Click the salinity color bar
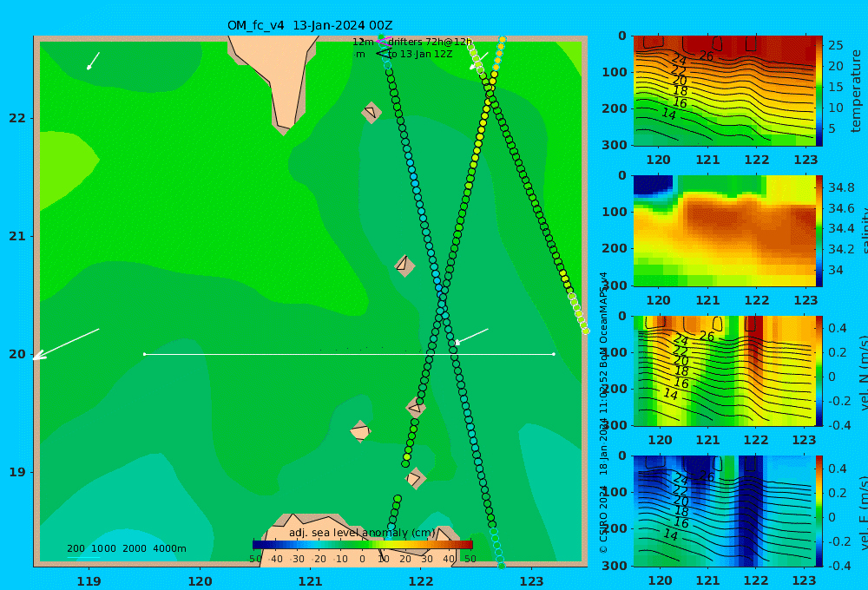Viewport: 868px width, 590px height. pyautogui.click(x=819, y=231)
